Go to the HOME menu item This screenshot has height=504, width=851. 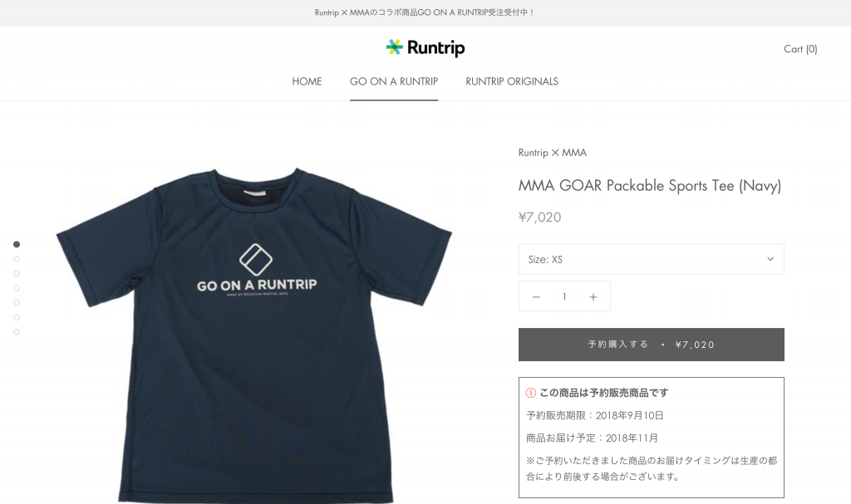307,81
